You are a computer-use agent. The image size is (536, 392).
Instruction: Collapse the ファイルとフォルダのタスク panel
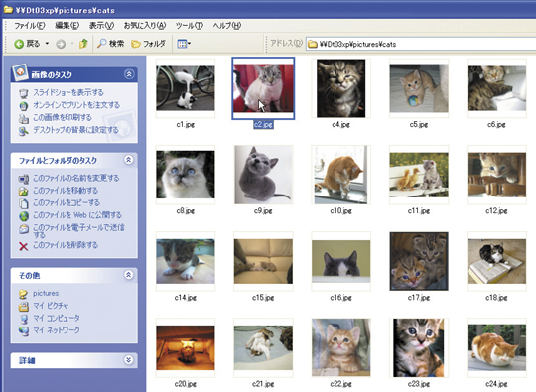tap(128, 160)
